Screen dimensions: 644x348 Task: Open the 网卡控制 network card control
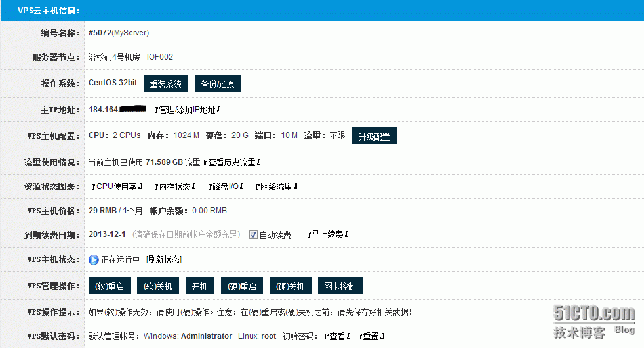[x=340, y=286]
